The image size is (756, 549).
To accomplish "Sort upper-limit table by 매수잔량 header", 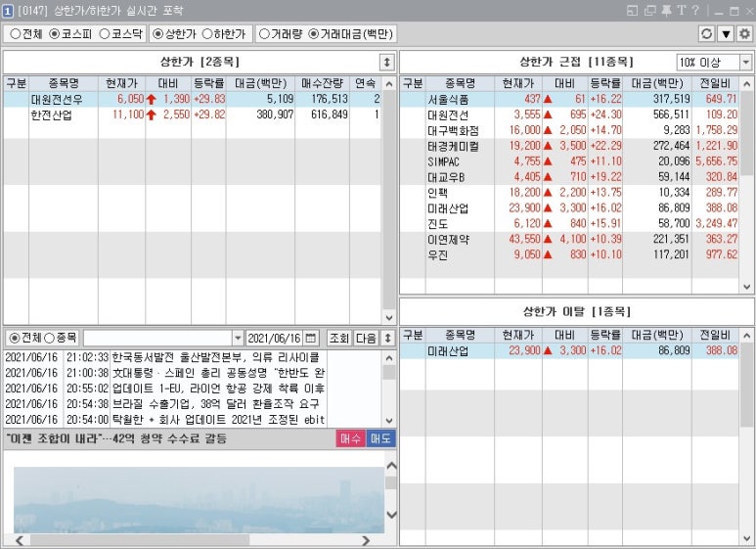I will click(322, 83).
